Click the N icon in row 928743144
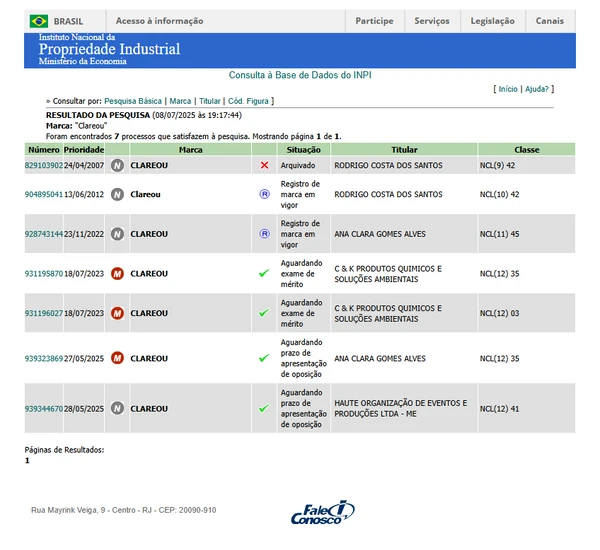The image size is (600, 550). 117,234
